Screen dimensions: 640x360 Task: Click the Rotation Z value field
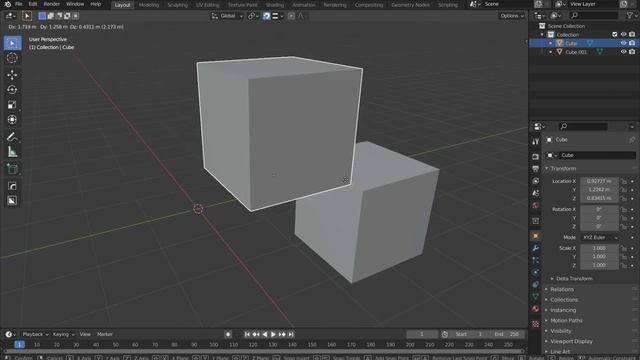599,227
